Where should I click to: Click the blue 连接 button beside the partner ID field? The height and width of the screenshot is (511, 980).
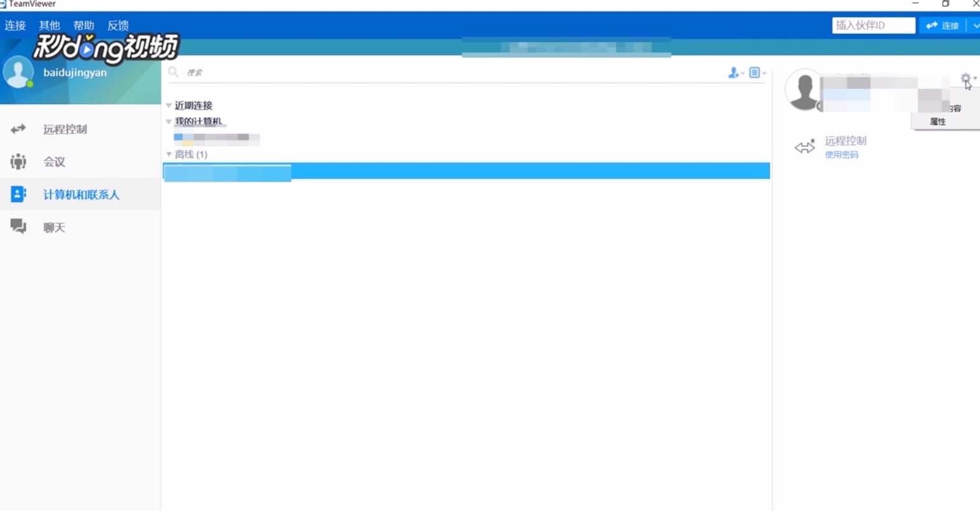point(943,25)
